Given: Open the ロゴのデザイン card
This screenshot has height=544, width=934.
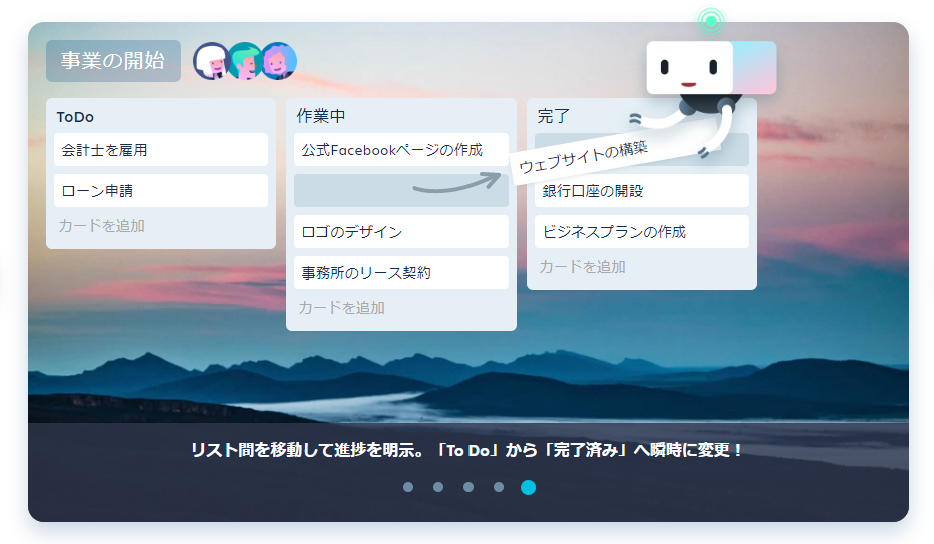Looking at the screenshot, I should point(401,232).
